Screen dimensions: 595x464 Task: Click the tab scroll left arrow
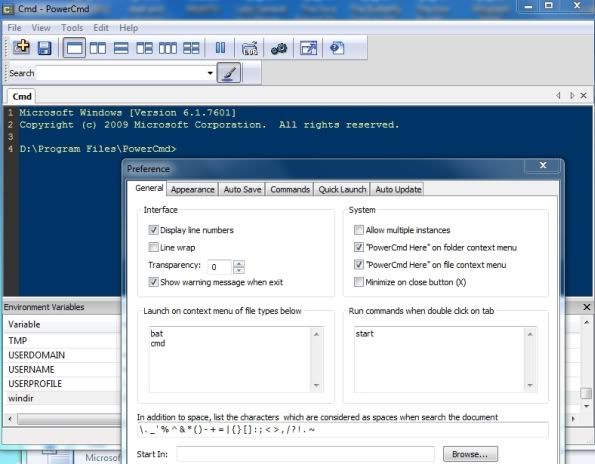pyautogui.click(x=558, y=96)
